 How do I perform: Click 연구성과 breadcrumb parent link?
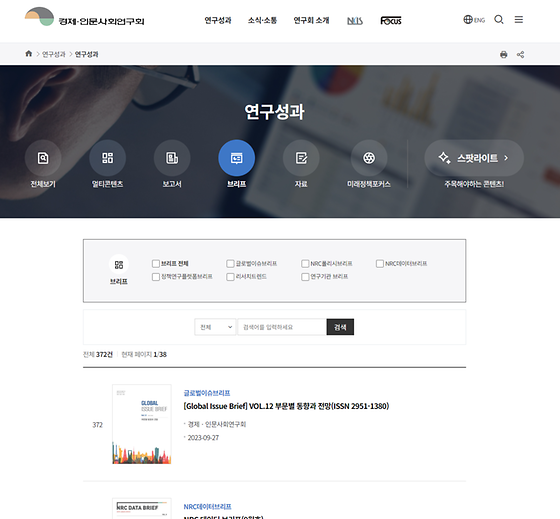click(54, 54)
